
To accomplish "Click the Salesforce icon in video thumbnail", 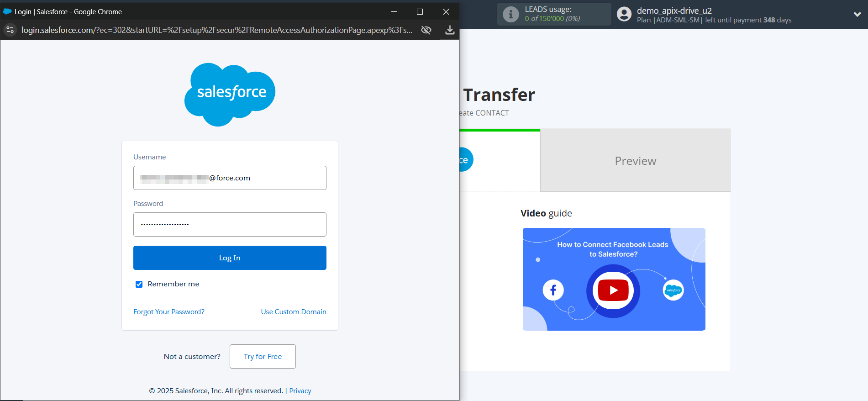I will pos(673,290).
